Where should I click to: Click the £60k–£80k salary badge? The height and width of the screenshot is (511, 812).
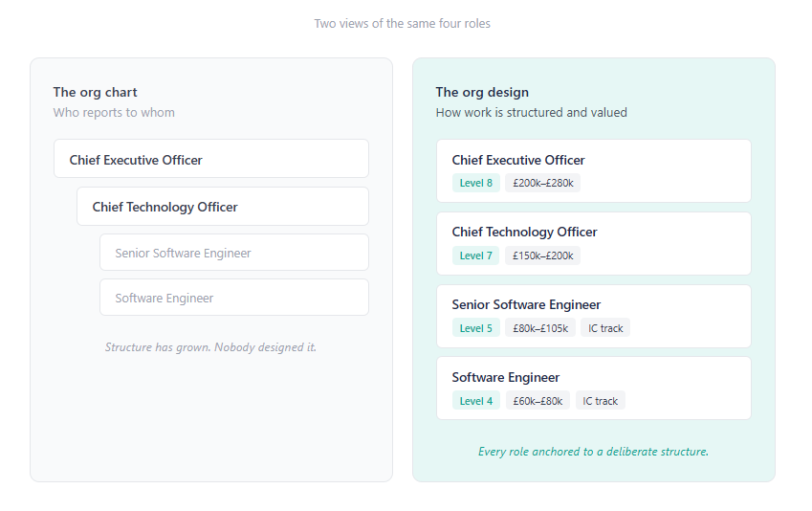538,401
